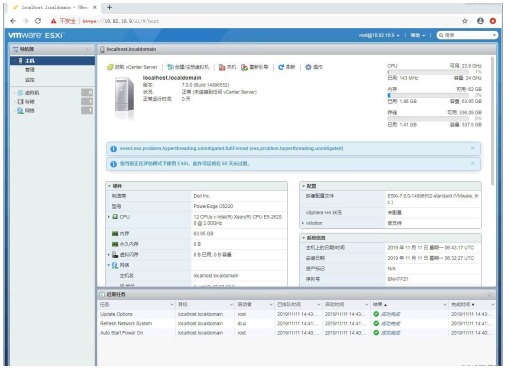Click the Reboot toolbar button

point(255,67)
